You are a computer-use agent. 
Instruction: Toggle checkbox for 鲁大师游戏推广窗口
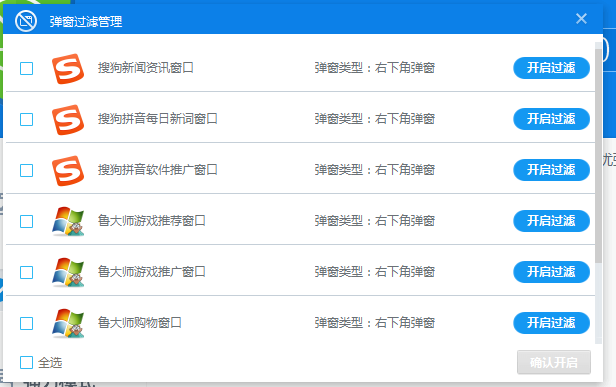coord(26,272)
